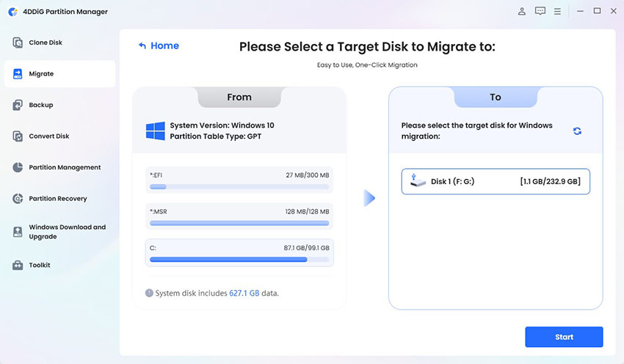Go back using the Home link
The image size is (624, 364).
pyautogui.click(x=159, y=45)
